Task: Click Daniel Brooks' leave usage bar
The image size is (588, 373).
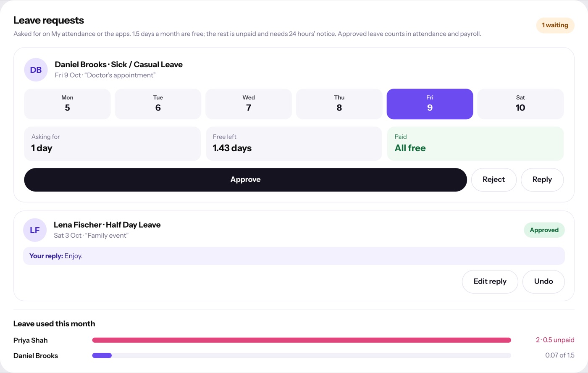Action: click(302, 355)
